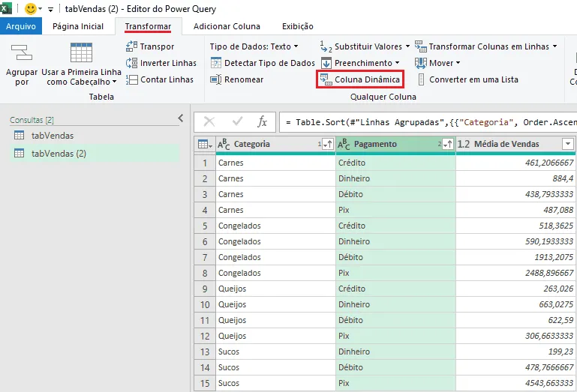Click the 1.2 type icon of Média de Vendas
The height and width of the screenshot is (392, 577).
[x=464, y=144]
